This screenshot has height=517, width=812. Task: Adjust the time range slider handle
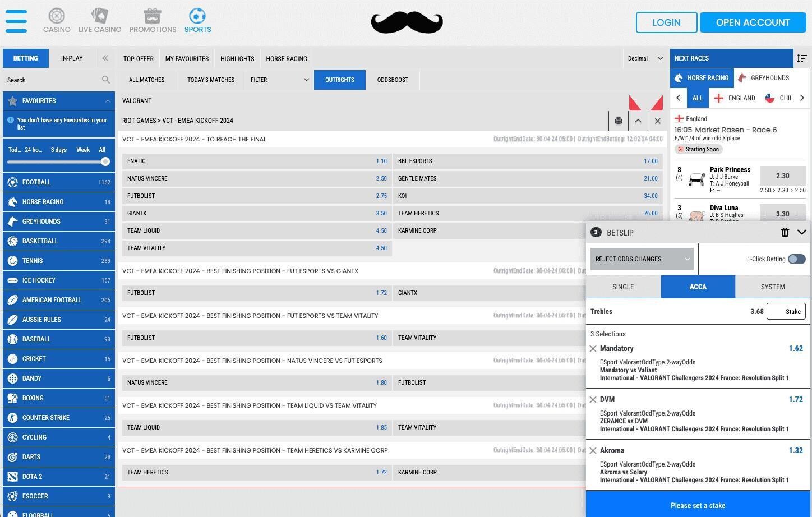105,161
